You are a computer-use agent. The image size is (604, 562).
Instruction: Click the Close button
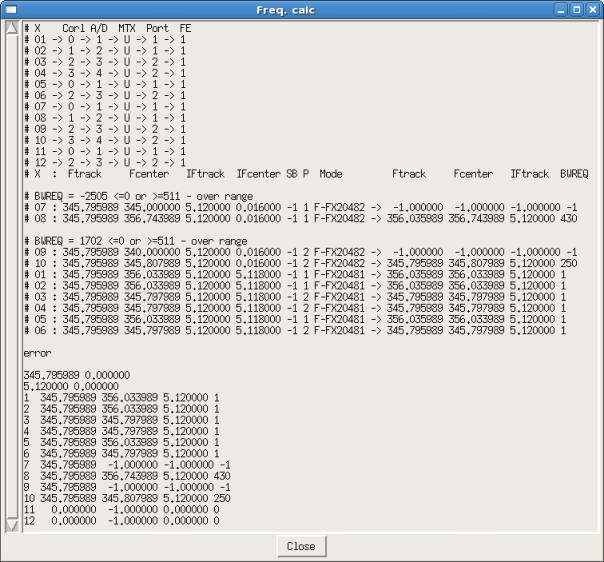302,546
